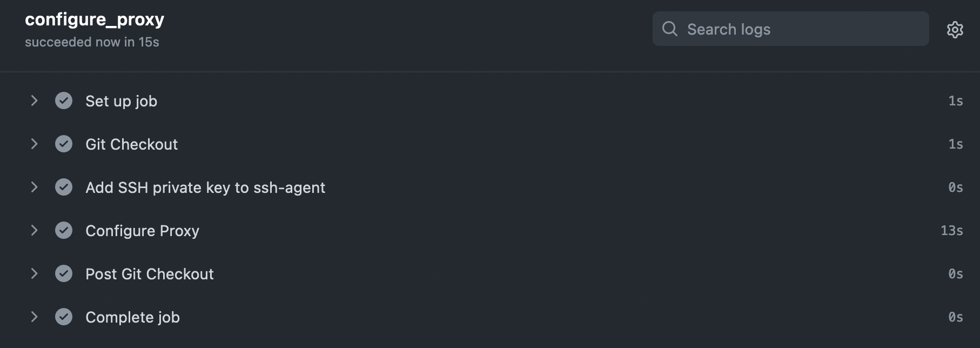980x348 pixels.
Task: Click the 13s duration of Configure Proxy
Action: pyautogui.click(x=951, y=231)
